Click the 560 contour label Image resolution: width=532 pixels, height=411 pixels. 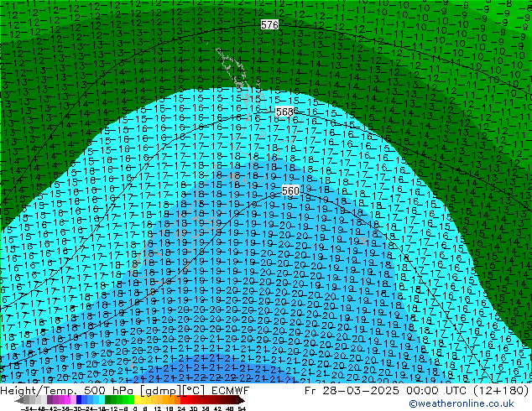(290, 190)
